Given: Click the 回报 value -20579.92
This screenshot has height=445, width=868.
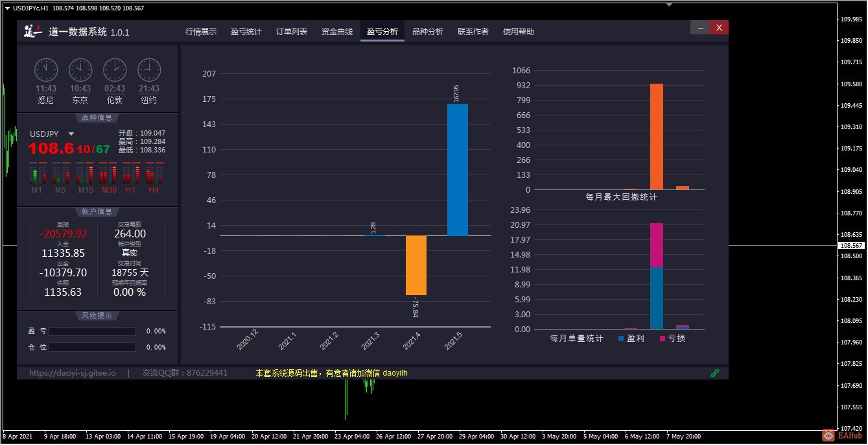Looking at the screenshot, I should (x=64, y=234).
